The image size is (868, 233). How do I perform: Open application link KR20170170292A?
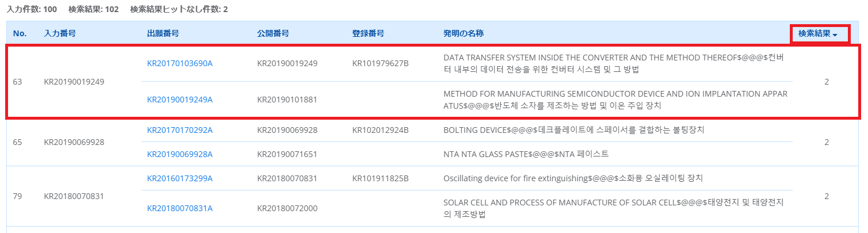(179, 130)
